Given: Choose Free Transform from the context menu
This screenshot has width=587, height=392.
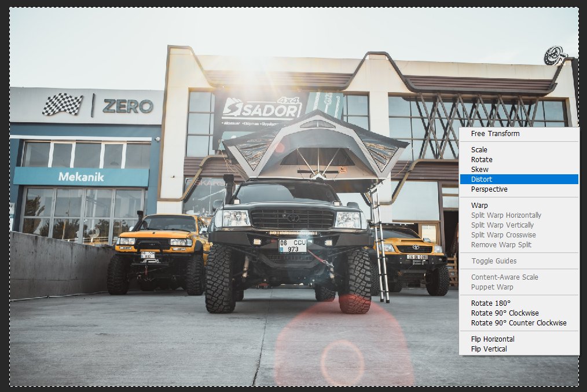Looking at the screenshot, I should (x=519, y=134).
